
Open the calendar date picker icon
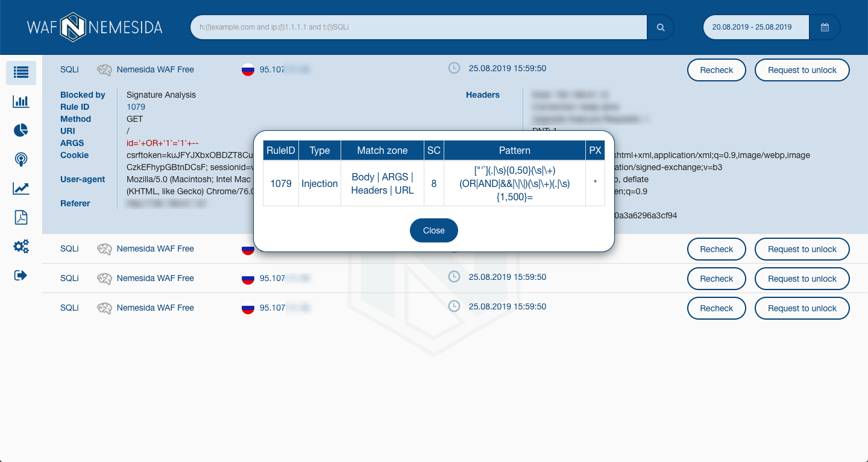pos(825,27)
